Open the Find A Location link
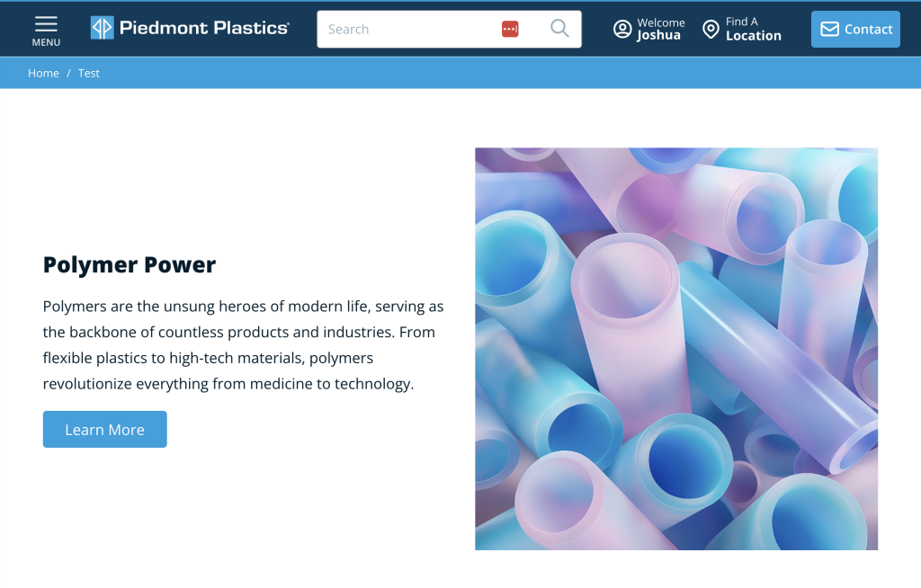 point(753,30)
